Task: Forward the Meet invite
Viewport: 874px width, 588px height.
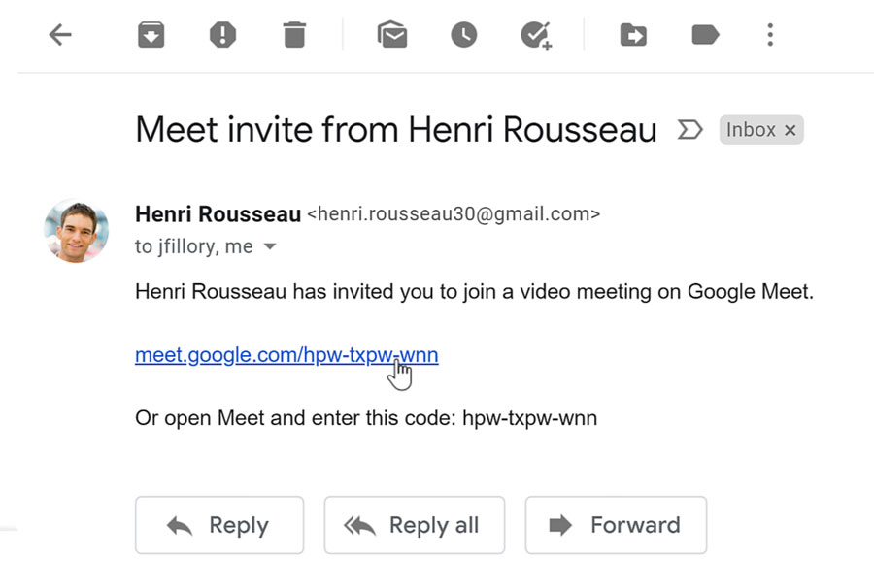Action: tap(616, 525)
